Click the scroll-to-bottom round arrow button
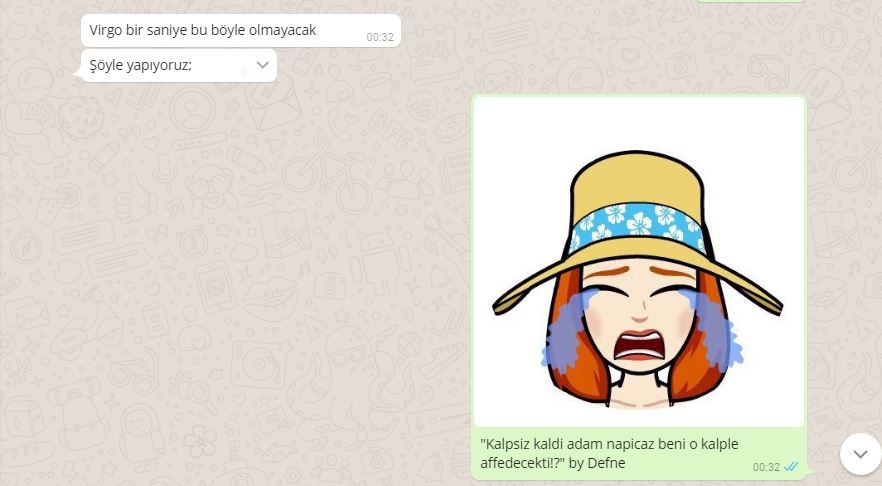The image size is (882, 486). point(860,454)
